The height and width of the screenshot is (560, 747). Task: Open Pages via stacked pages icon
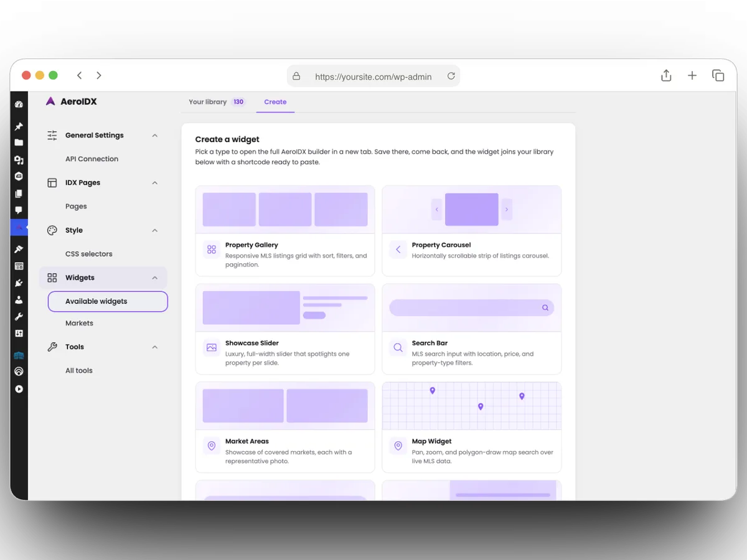coord(19,194)
